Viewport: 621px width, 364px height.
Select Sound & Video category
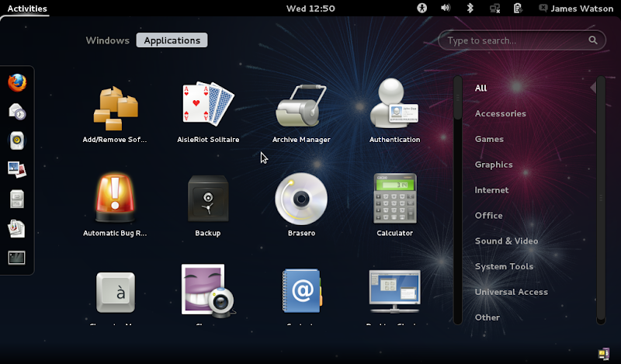506,241
